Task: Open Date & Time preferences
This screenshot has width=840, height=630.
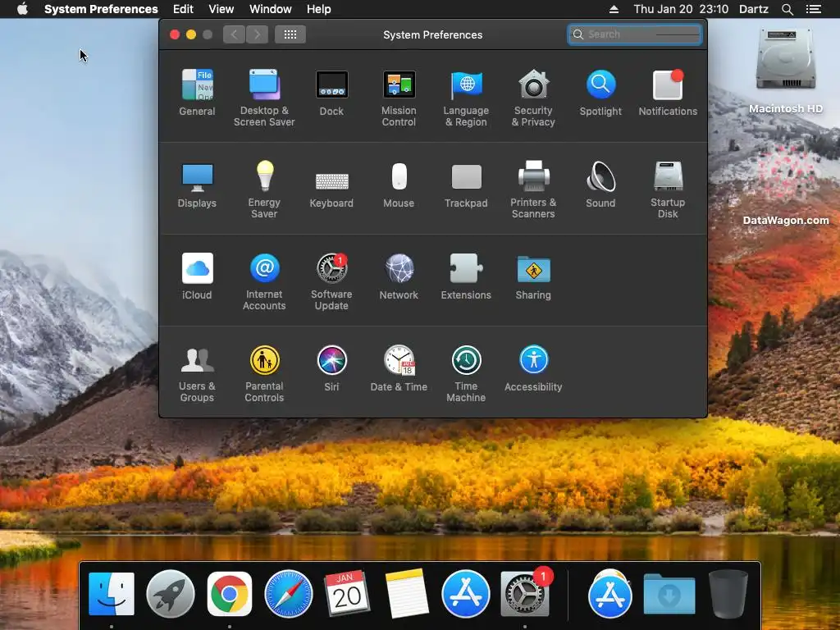Action: (x=399, y=368)
